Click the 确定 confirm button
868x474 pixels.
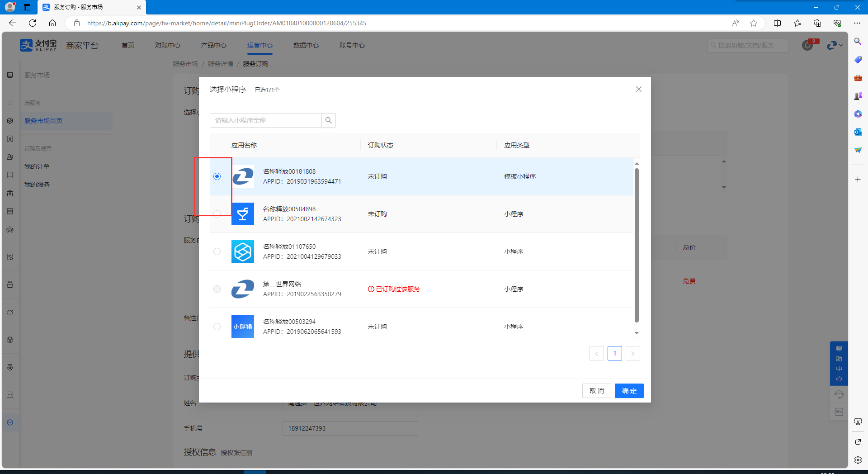629,391
